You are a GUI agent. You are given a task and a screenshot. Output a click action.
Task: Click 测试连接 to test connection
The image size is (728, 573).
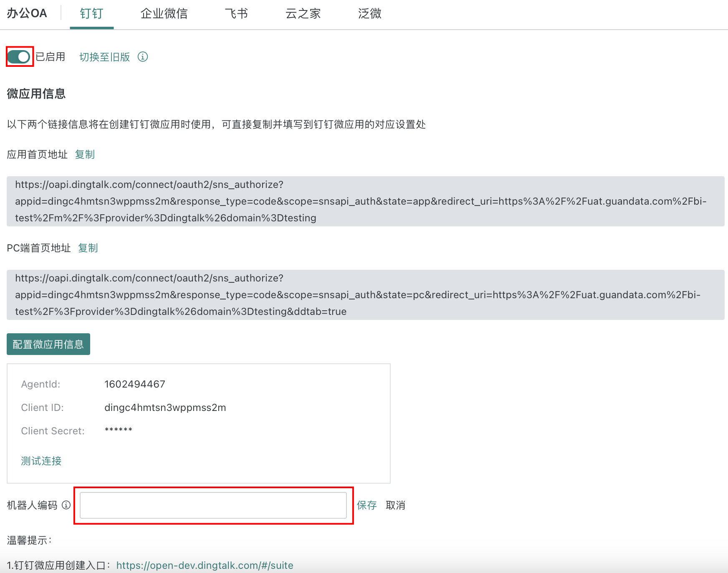[x=41, y=461]
